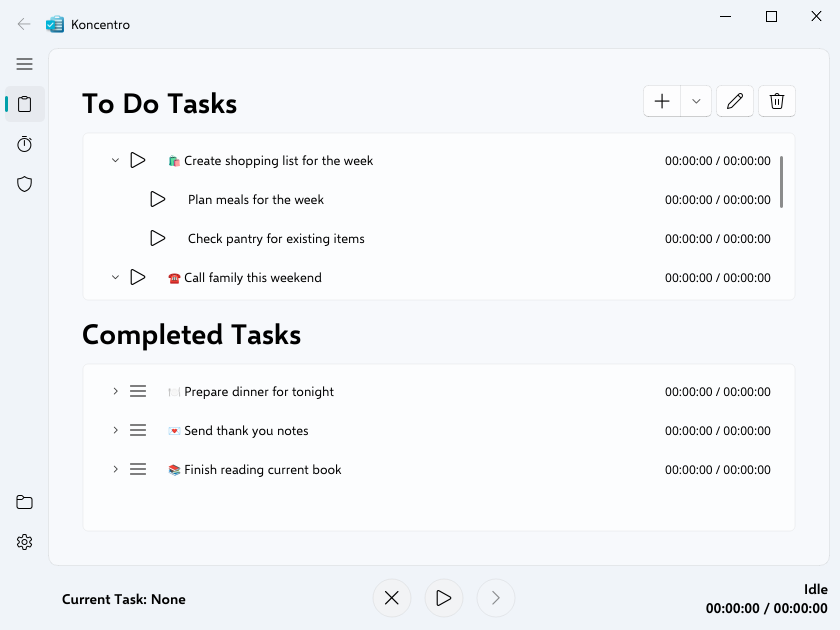Open settings gear in sidebar
The height and width of the screenshot is (630, 840).
point(25,542)
